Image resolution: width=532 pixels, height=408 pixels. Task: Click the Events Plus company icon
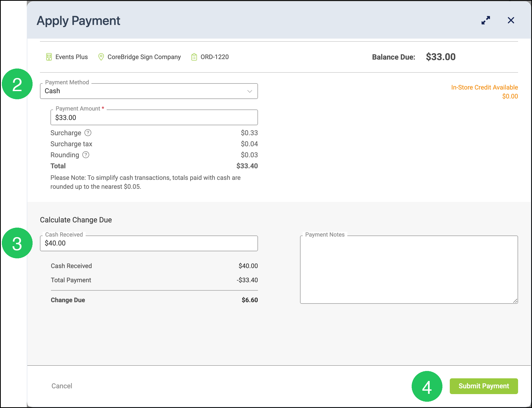pyautogui.click(x=49, y=57)
